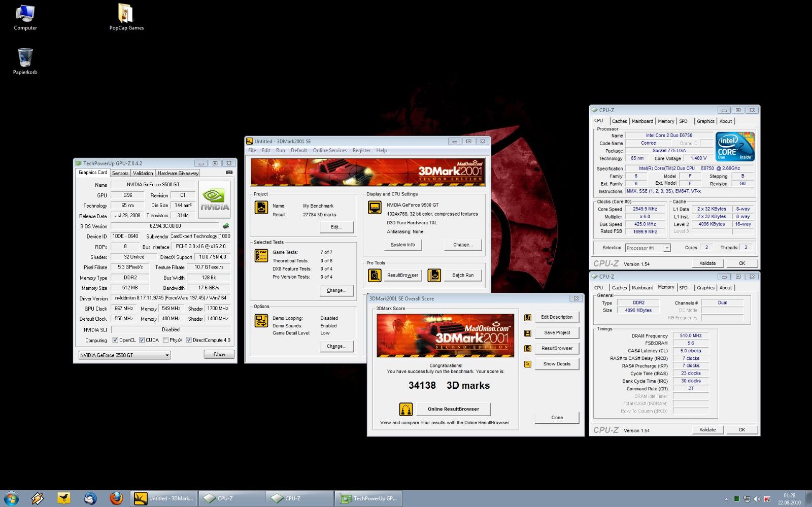Open the Windows Start orb
Viewport: 812px width, 507px height.
(11, 498)
